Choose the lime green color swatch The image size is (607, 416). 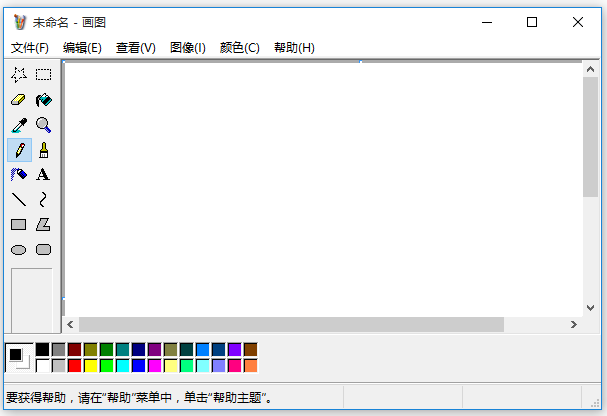[106, 366]
